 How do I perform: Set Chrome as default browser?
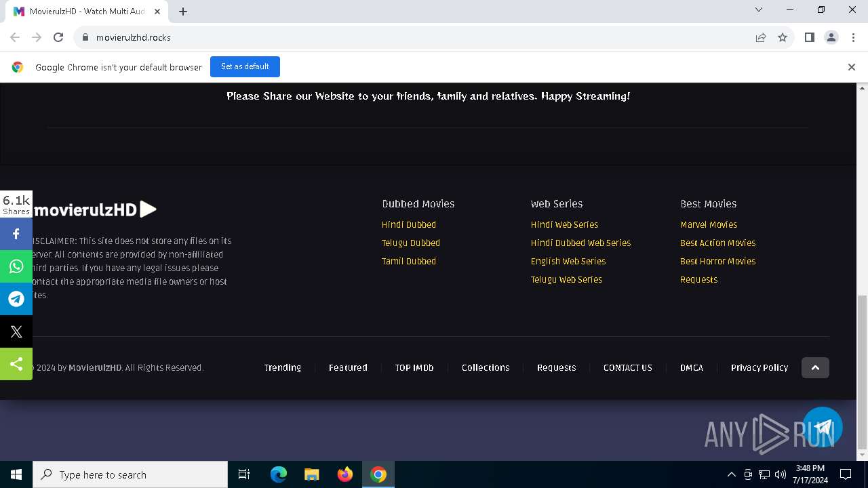coord(245,66)
